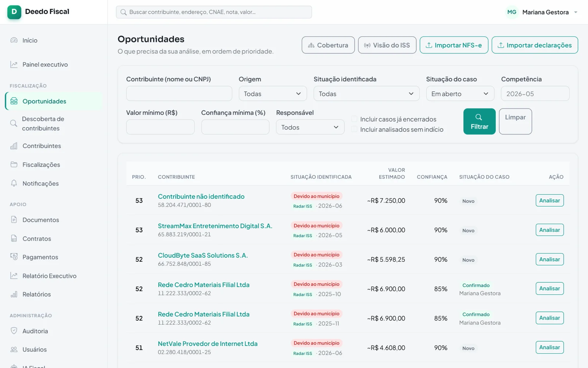This screenshot has height=368, width=588.
Task: Click the Painel executivo chart icon
Action: 14,64
